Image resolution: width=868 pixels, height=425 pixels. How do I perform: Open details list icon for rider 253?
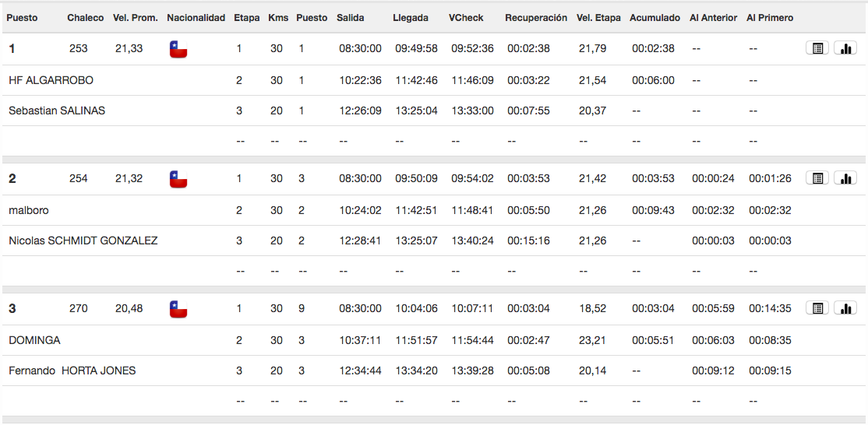pos(817,48)
